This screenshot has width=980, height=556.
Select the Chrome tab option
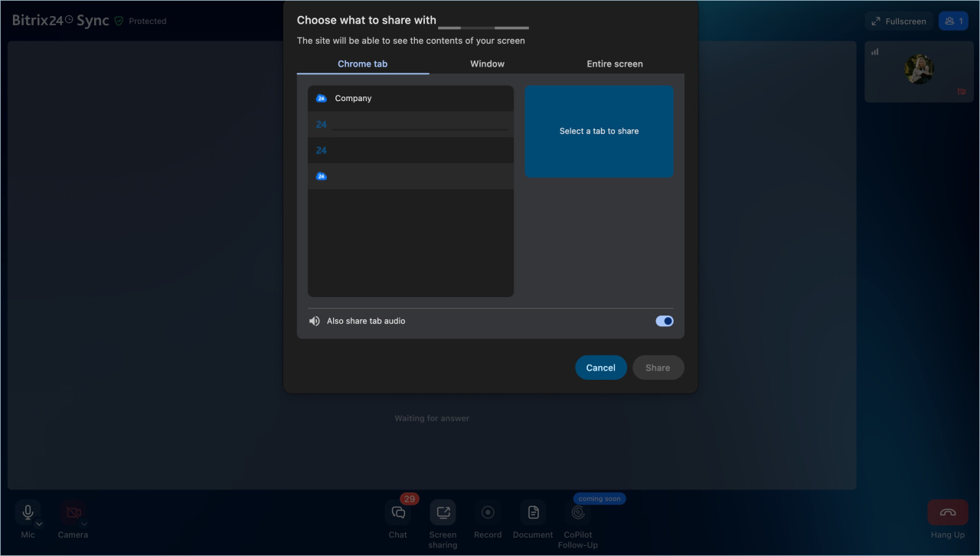(362, 64)
